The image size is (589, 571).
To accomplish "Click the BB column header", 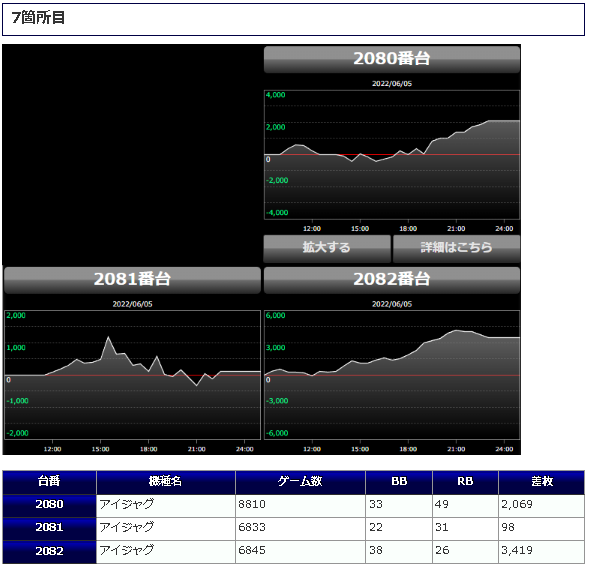I will [399, 482].
